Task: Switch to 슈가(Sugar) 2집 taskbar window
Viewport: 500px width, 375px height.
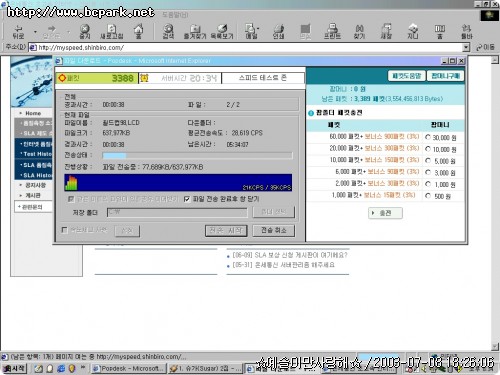Action: (x=205, y=369)
